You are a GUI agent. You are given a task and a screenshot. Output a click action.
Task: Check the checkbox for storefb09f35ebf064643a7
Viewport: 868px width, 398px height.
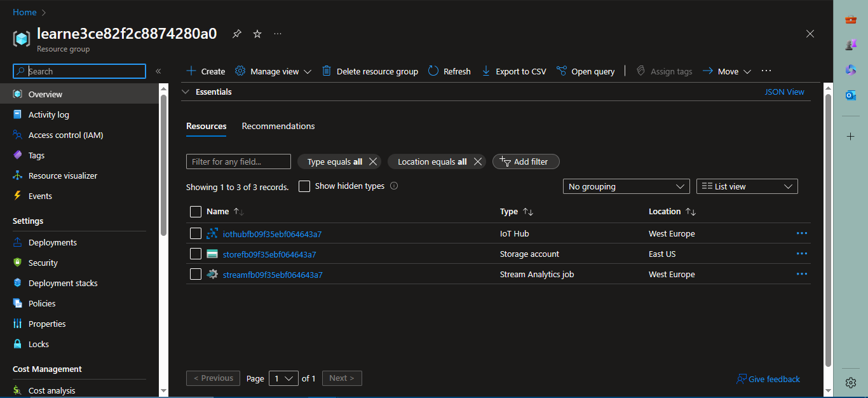click(195, 254)
